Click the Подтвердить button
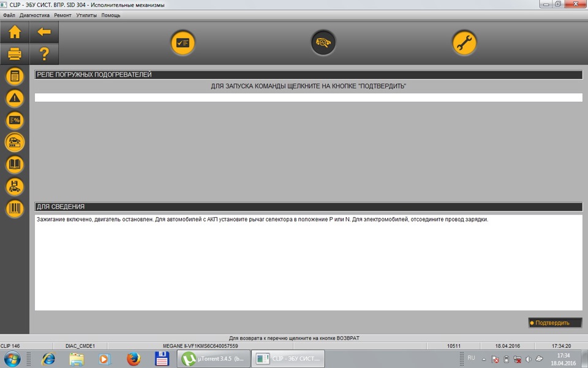This screenshot has height=368, width=588. click(x=555, y=323)
